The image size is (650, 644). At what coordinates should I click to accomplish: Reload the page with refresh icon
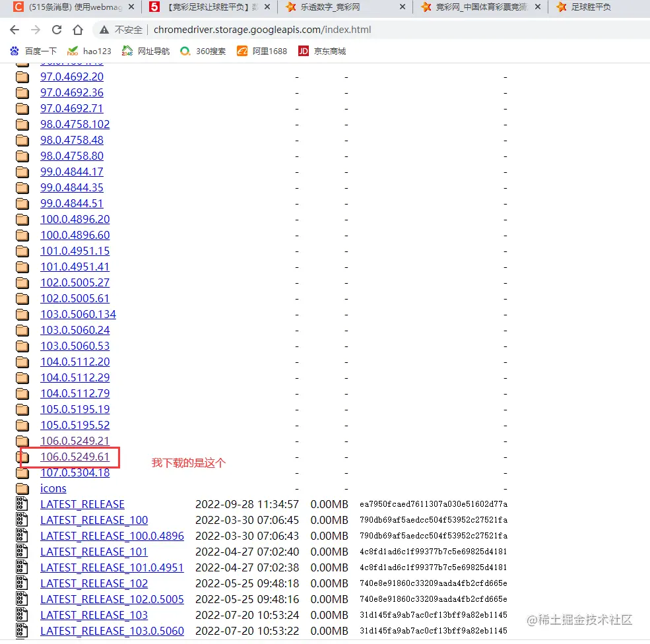point(57,30)
